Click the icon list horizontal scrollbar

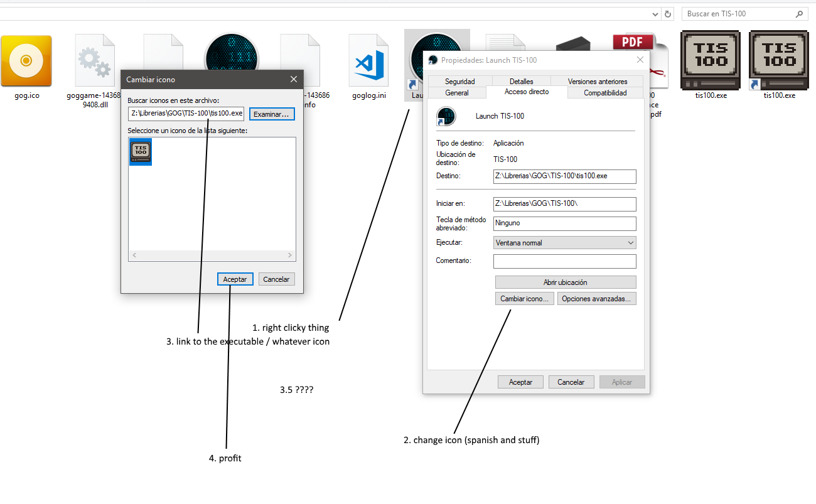212,255
